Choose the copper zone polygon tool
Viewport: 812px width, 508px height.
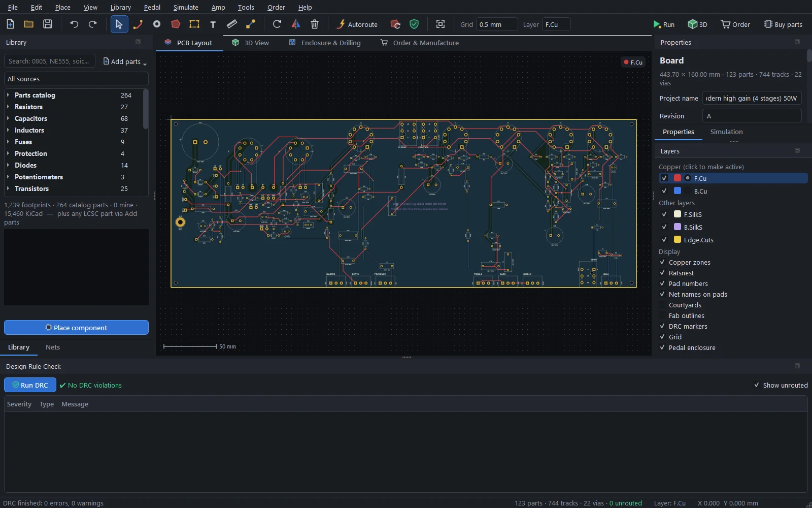[x=176, y=24]
